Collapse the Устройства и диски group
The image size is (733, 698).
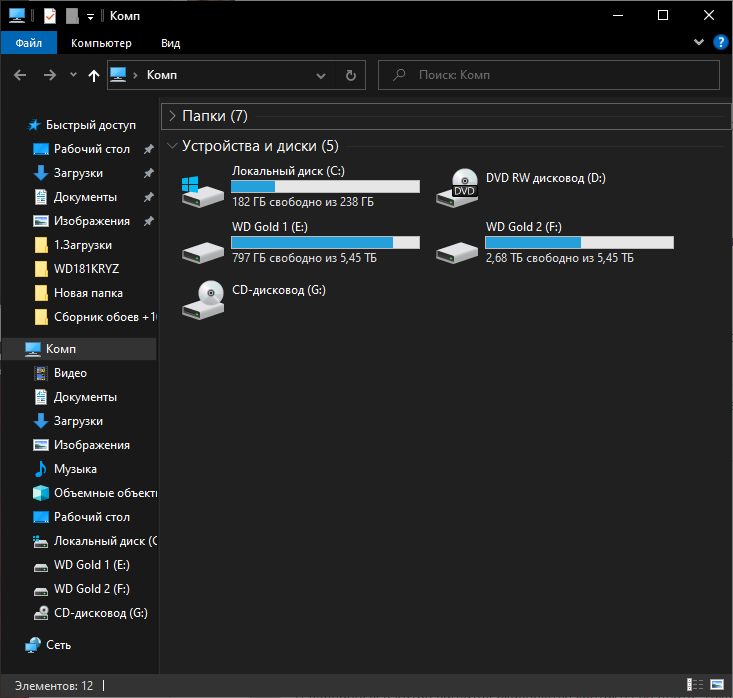click(173, 146)
